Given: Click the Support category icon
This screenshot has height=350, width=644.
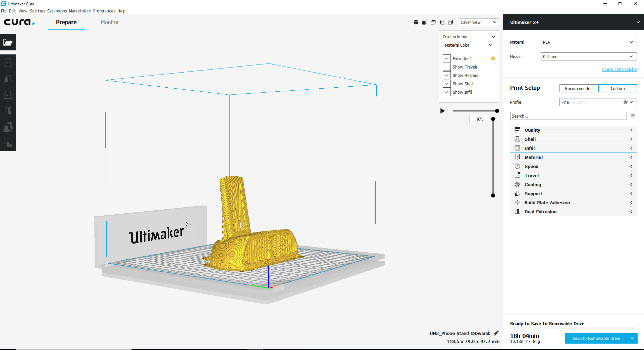Looking at the screenshot, I should [x=518, y=193].
